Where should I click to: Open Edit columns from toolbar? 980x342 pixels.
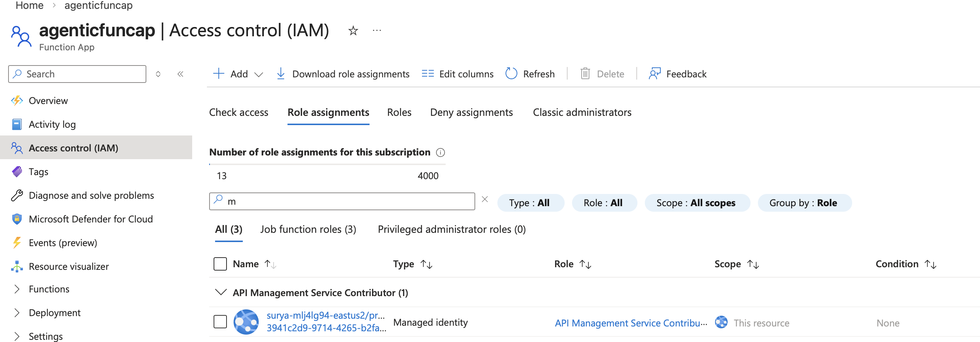[x=457, y=74]
